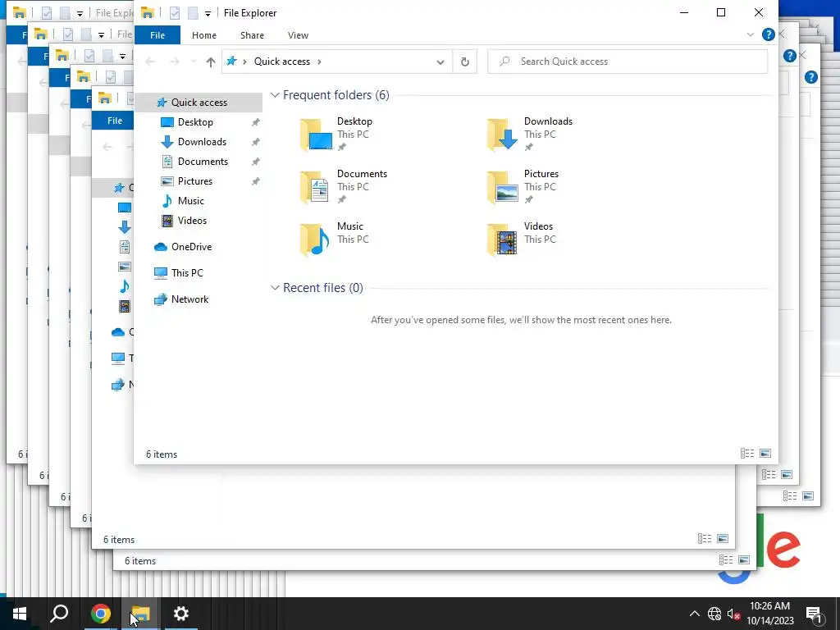This screenshot has width=840, height=630.
Task: Go up one level with up arrow
Action: click(211, 62)
